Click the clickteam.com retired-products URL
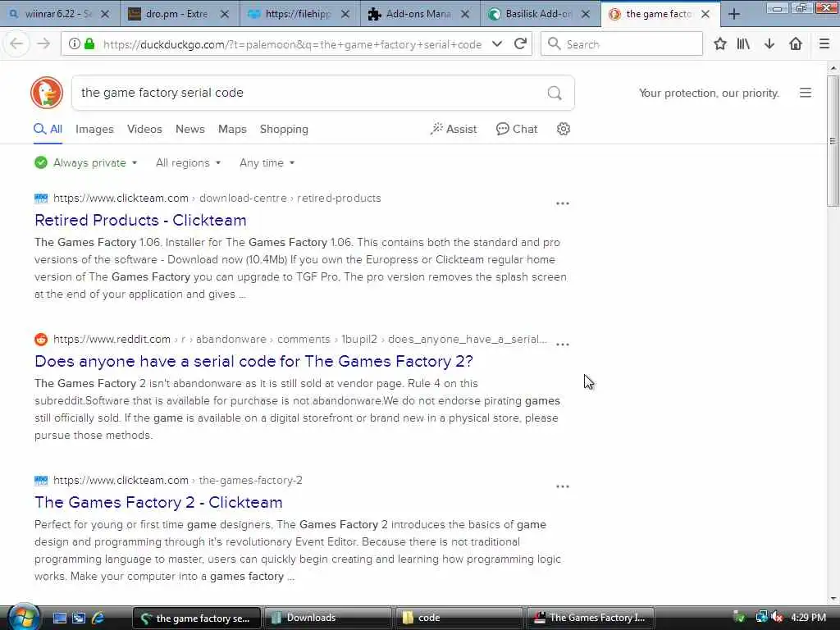This screenshot has width=840, height=630. pos(217,199)
